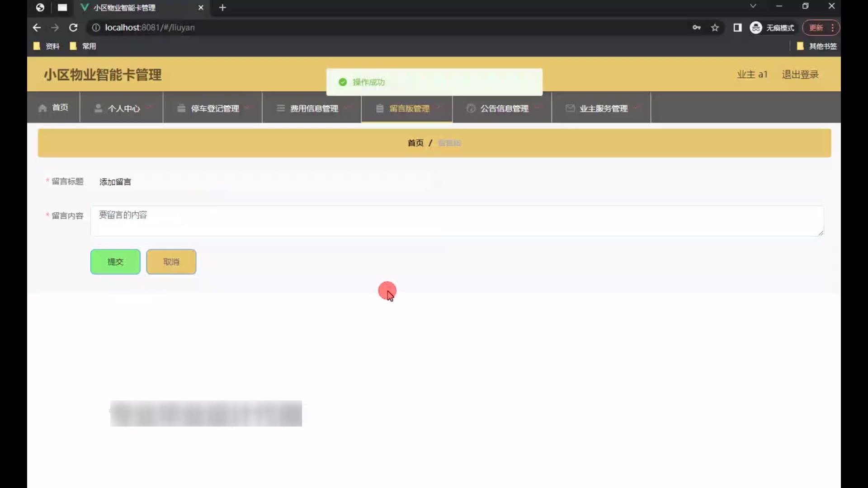868x488 pixels.
Task: Open the browser side panel icon
Action: 737,28
